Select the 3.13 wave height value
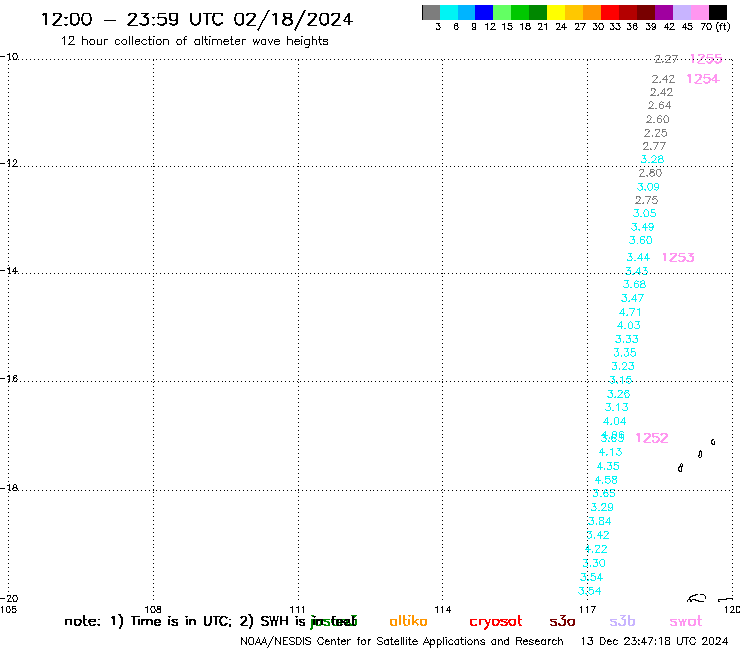 [x=617, y=407]
